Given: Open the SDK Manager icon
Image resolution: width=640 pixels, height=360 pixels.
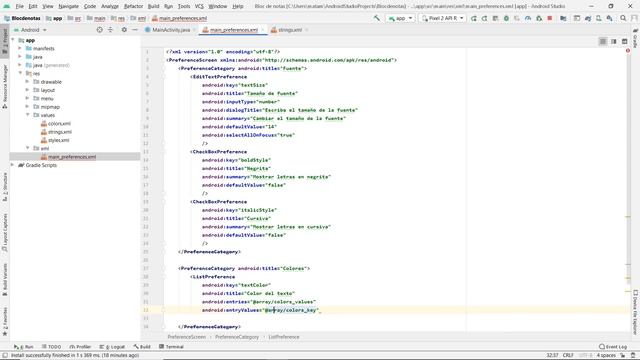Looking at the screenshot, I should point(609,18).
